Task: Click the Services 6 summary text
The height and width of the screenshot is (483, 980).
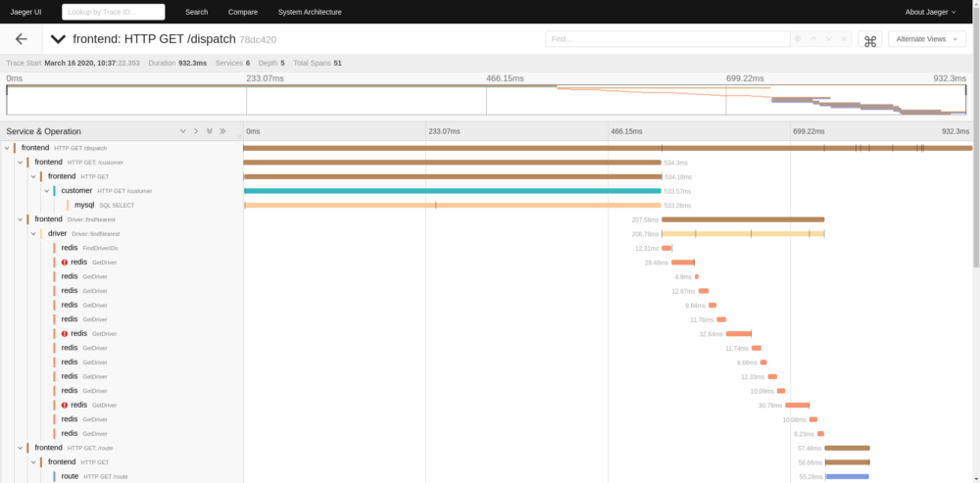Action: pos(232,63)
